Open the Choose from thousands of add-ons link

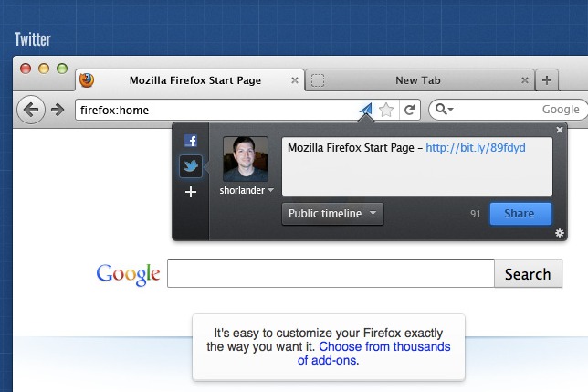pyautogui.click(x=375, y=354)
